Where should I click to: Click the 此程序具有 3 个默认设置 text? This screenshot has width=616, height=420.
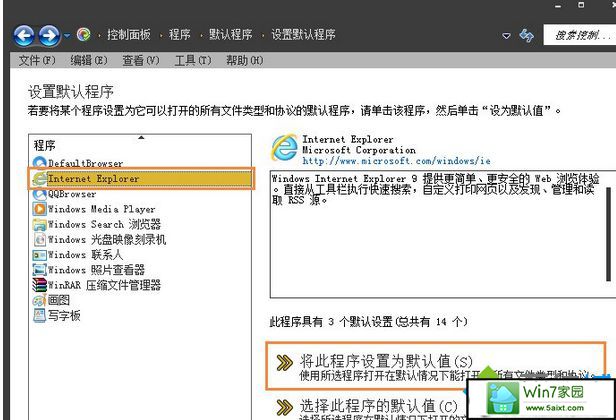pos(368,322)
